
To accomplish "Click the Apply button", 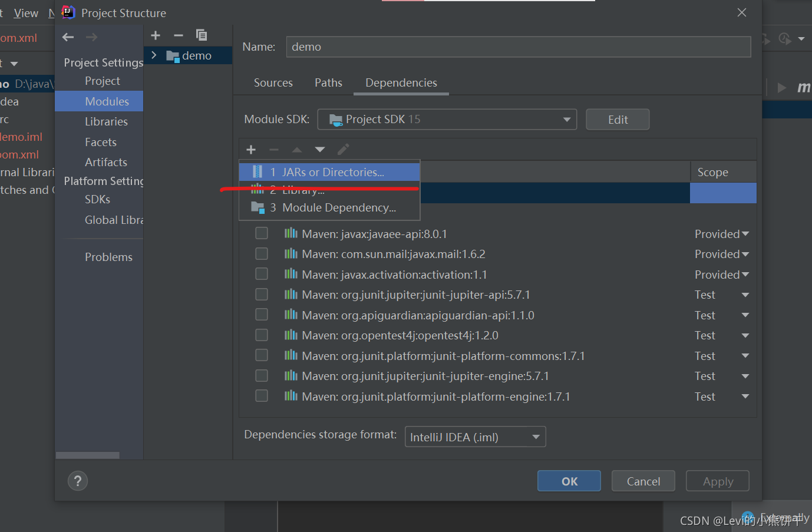I will coord(718,481).
